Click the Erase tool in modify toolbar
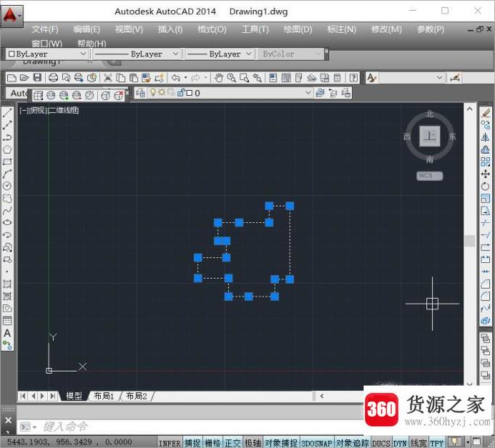The height and width of the screenshot is (448, 495). 486,113
